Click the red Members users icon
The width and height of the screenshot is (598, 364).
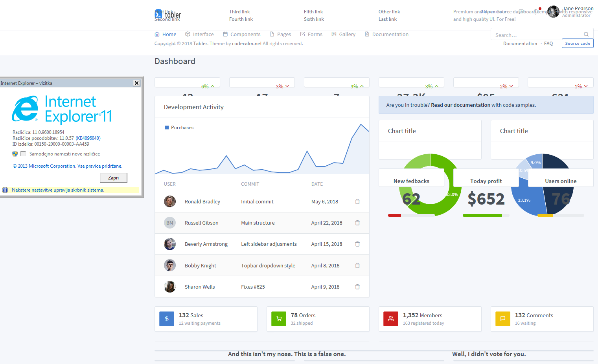tap(391, 319)
